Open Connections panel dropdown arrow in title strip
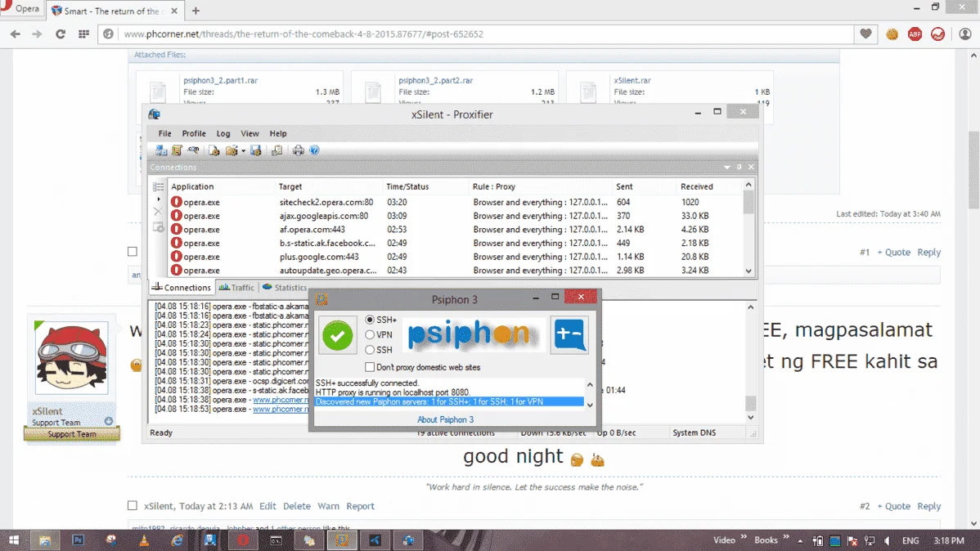Screen dimensions: 980x551 [727, 168]
